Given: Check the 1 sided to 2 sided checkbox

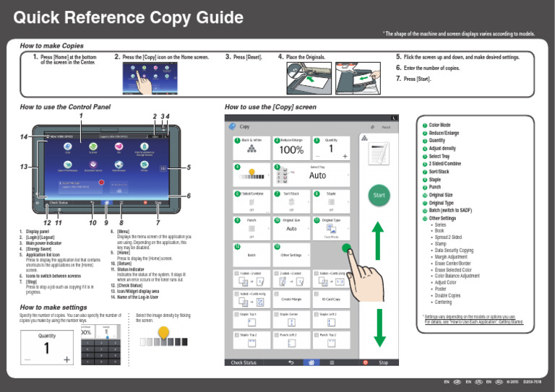Looking at the screenshot, I should pos(236,273).
